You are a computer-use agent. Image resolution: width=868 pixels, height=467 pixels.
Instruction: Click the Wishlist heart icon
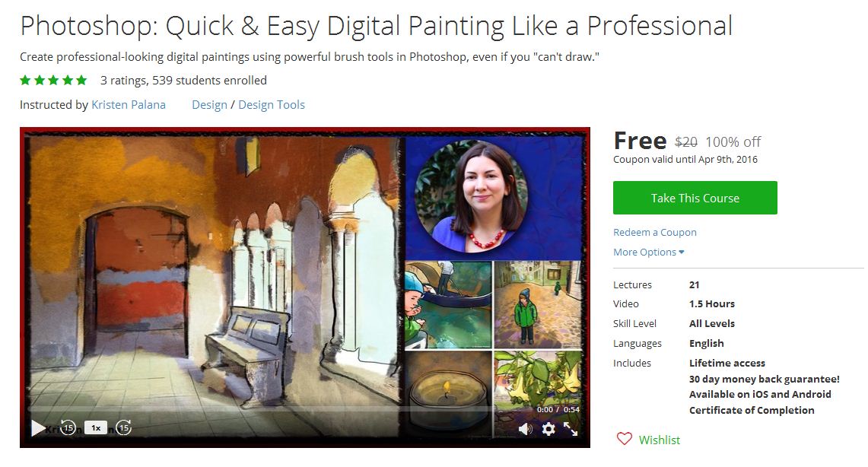coord(625,440)
